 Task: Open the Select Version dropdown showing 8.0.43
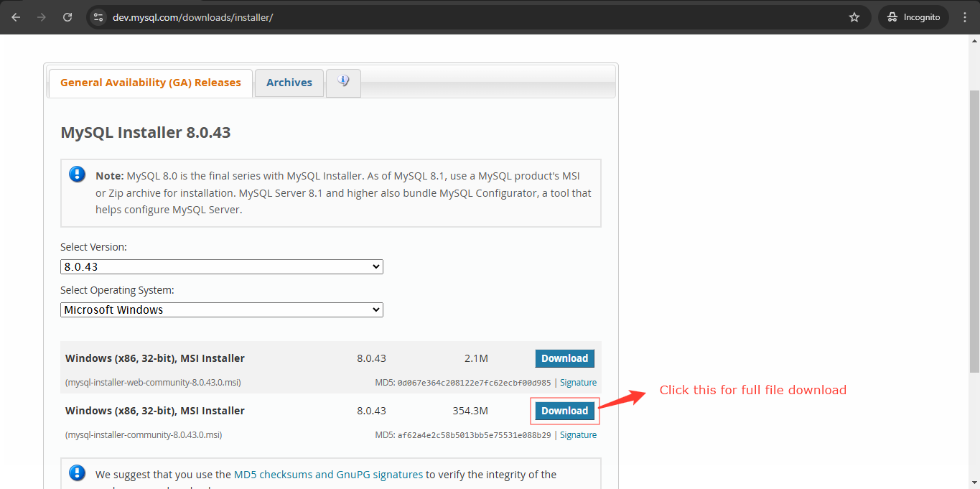coord(222,267)
